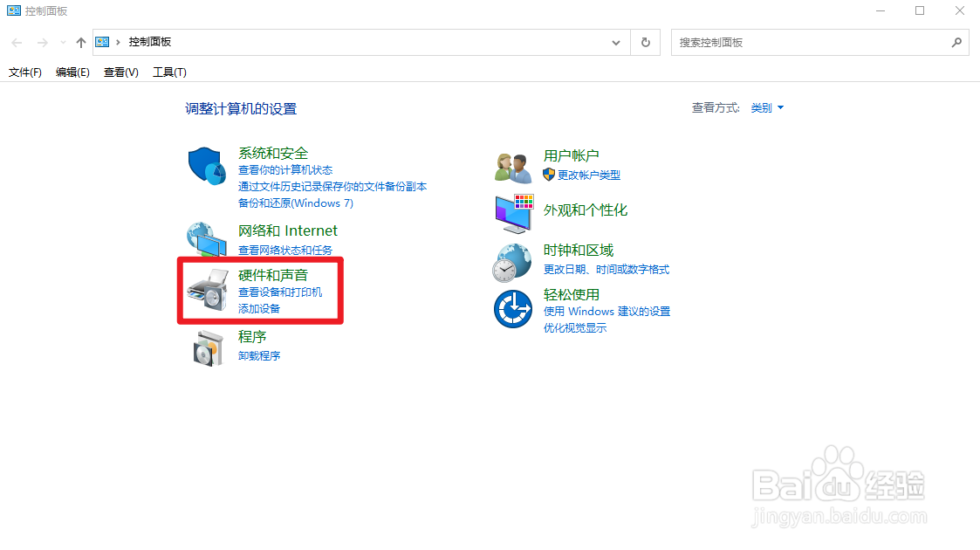Open the 轻松使用 category link
This screenshot has width=980, height=550.
click(572, 294)
